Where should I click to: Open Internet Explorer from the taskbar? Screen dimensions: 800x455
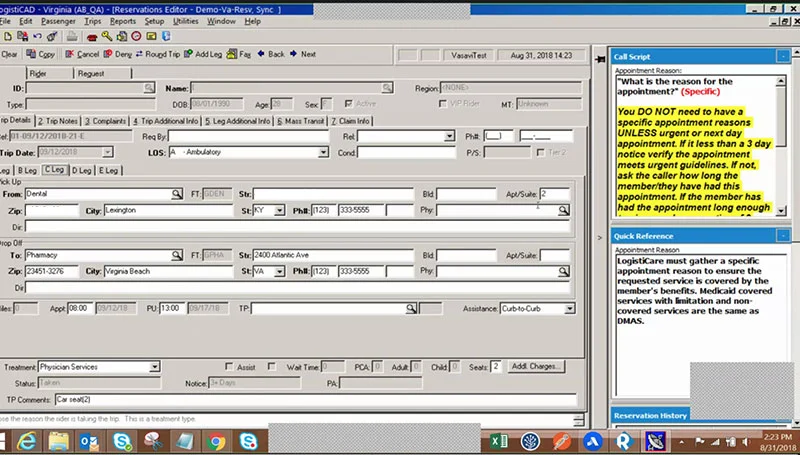pyautogui.click(x=26, y=441)
